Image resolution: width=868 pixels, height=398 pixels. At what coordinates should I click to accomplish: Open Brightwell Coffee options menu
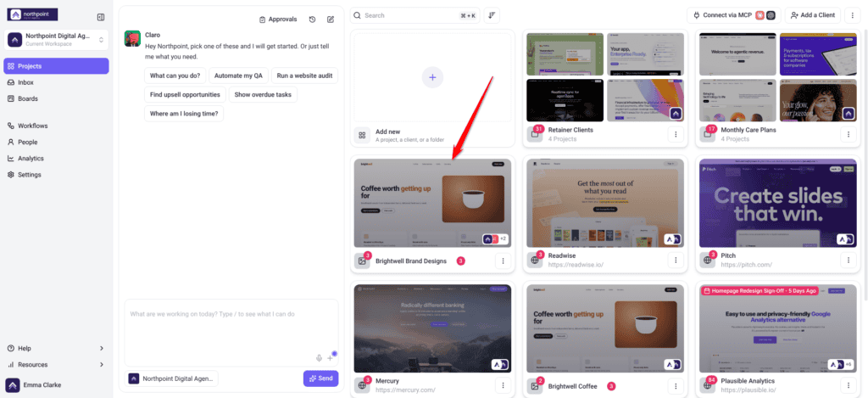tap(676, 385)
